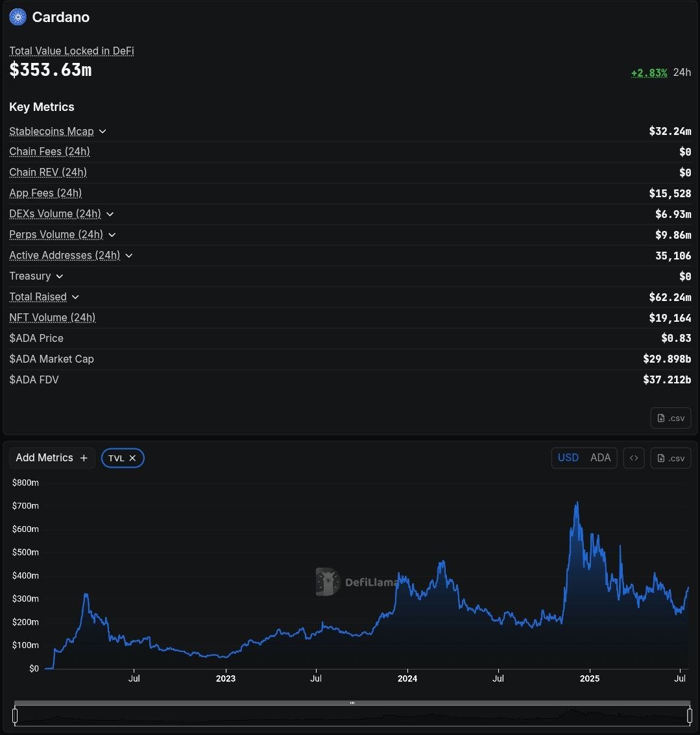Expand Perps Volume (24h) breakdown
The height and width of the screenshot is (735, 700).
112,234
